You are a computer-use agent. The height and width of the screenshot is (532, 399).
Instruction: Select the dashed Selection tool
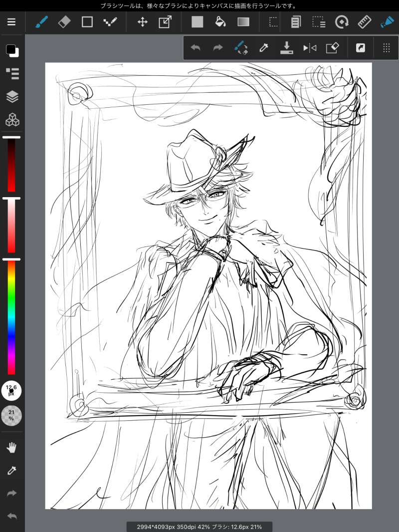(273, 22)
